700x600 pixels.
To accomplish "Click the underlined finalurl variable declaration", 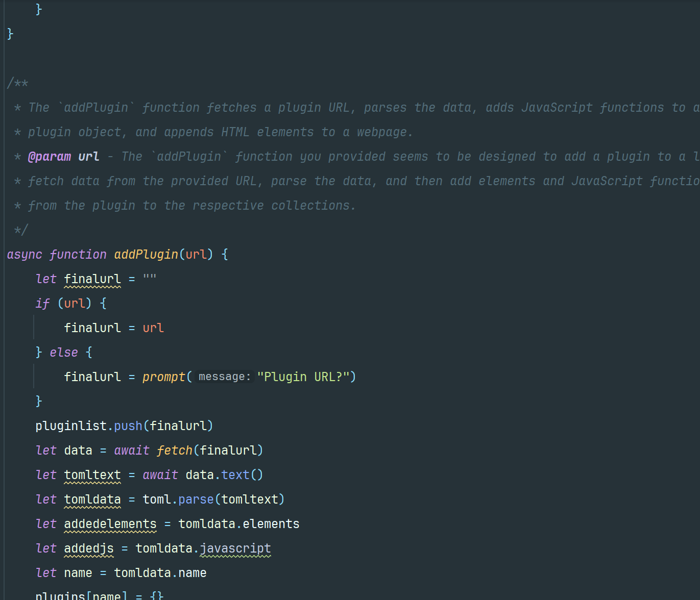I will pyautogui.click(x=92, y=279).
